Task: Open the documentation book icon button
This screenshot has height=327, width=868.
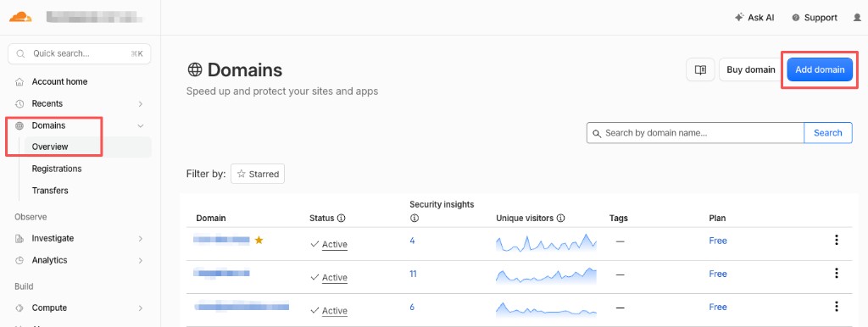Action: click(700, 69)
